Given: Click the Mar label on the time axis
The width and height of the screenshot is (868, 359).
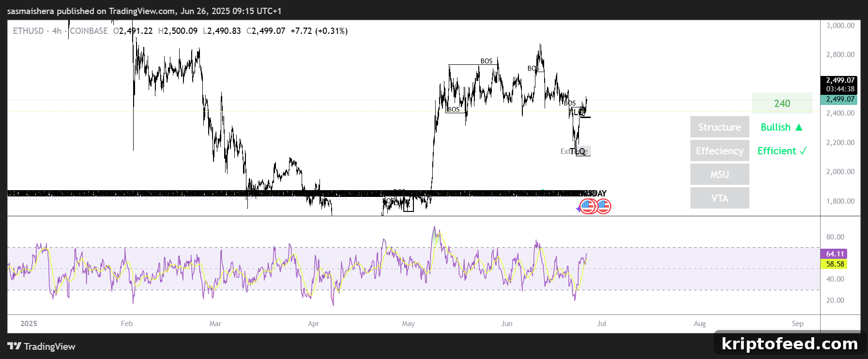Looking at the screenshot, I should click(215, 324).
